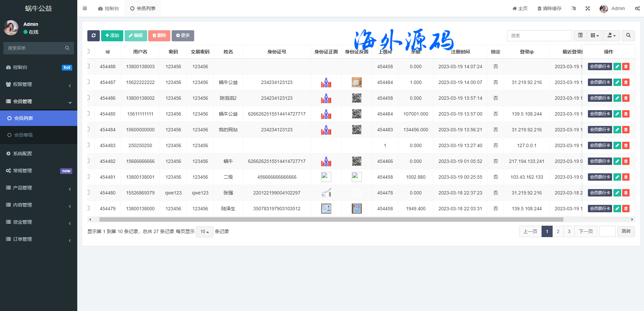Open the language switch icon in header
Viewport: 644px width, 311px height.
click(x=573, y=8)
